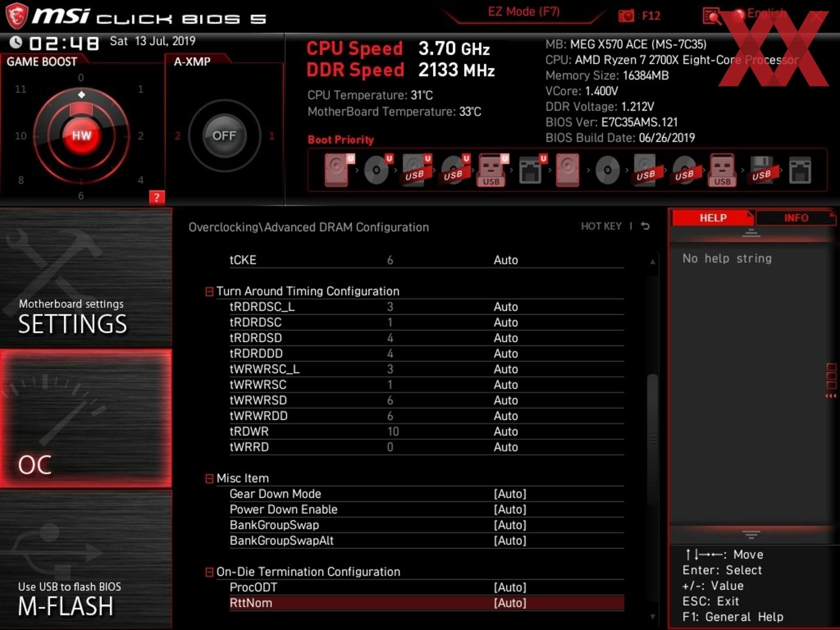This screenshot has width=840, height=630.
Task: Toggle the A-XMP OFF button
Action: [x=224, y=136]
